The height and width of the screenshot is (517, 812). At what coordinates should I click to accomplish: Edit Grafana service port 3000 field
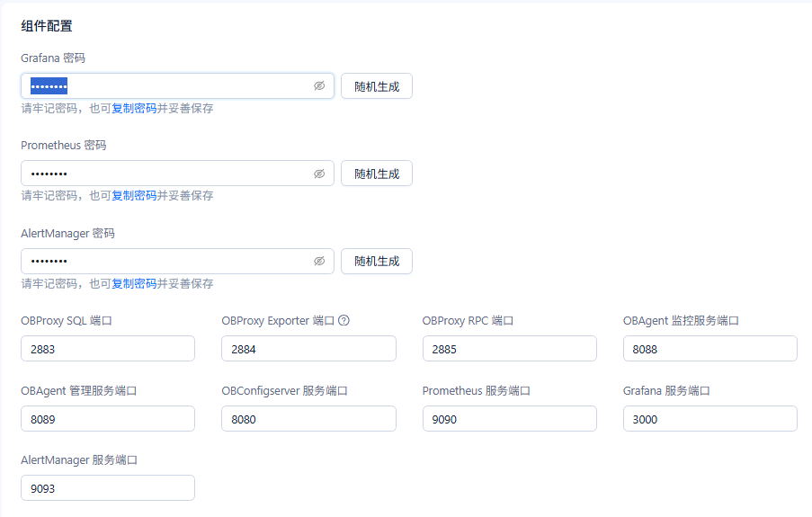pos(710,419)
